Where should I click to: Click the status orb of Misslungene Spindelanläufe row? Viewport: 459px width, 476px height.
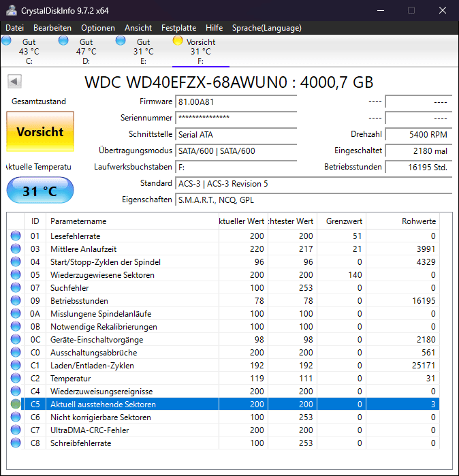pos(16,313)
